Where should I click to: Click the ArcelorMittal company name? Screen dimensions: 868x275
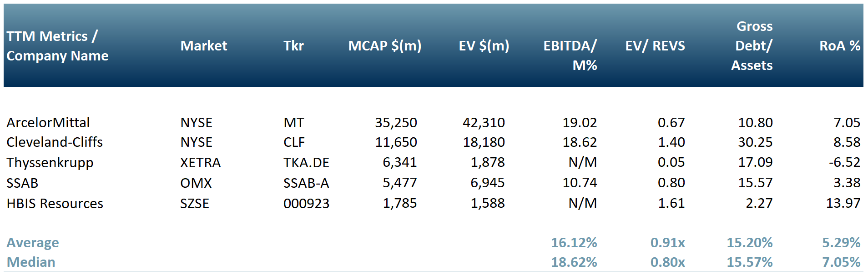(x=48, y=122)
